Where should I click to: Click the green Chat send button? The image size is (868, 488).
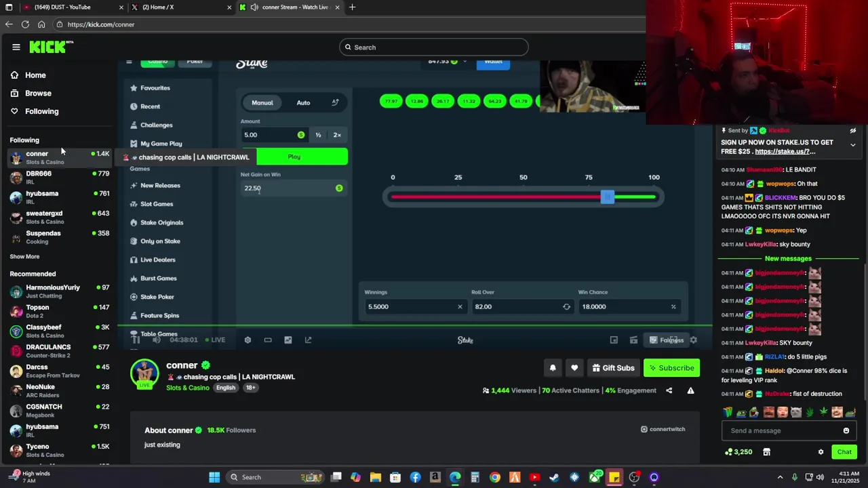pos(844,452)
